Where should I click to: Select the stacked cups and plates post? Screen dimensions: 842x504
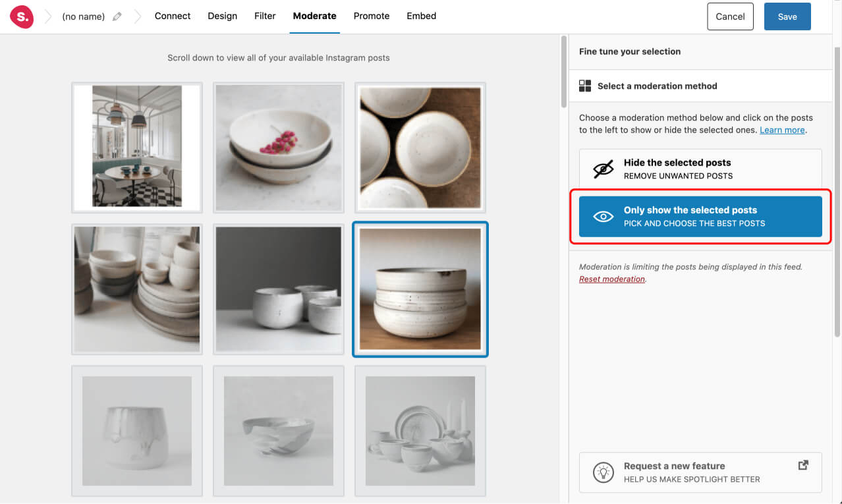[137, 289]
